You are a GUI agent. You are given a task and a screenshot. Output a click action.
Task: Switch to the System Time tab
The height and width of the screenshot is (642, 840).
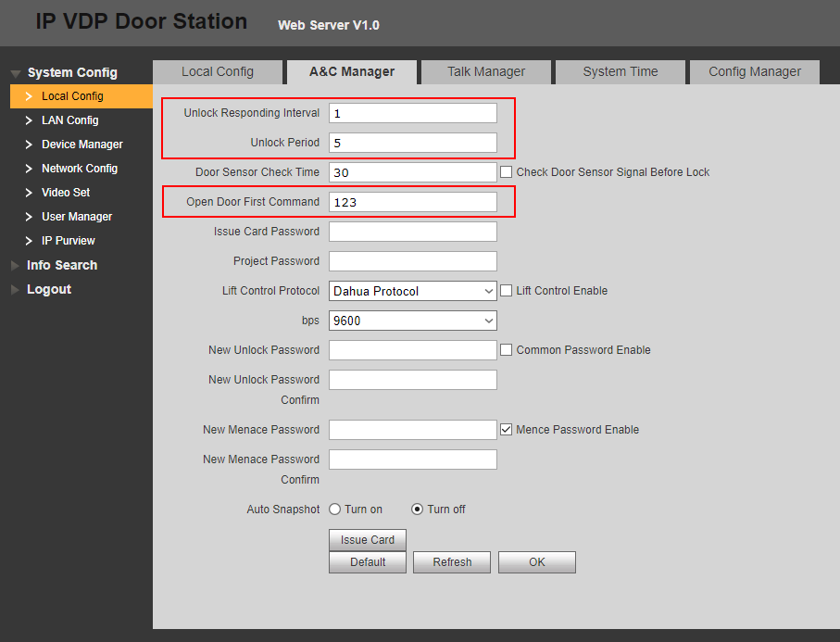pos(620,71)
